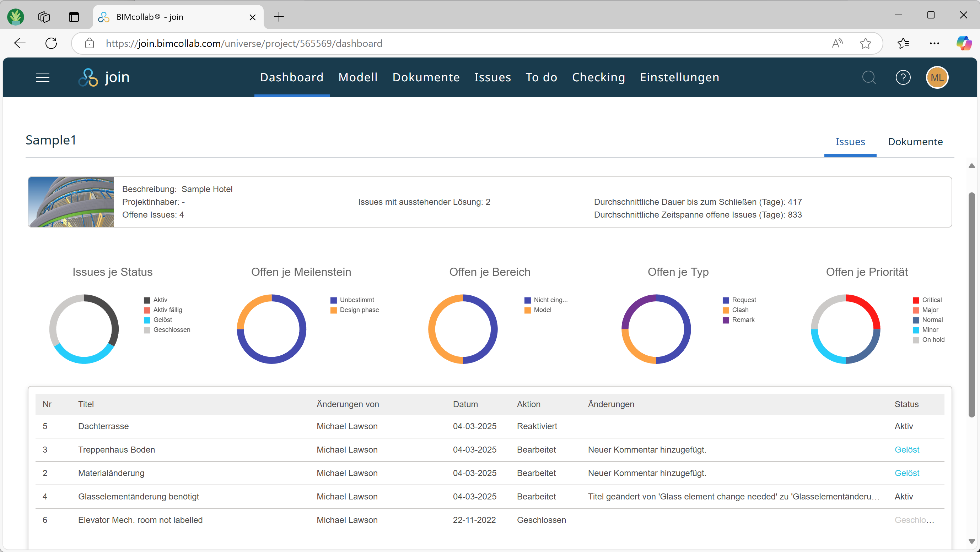This screenshot has height=552, width=980.
Task: Open the Checking section
Action: (598, 77)
